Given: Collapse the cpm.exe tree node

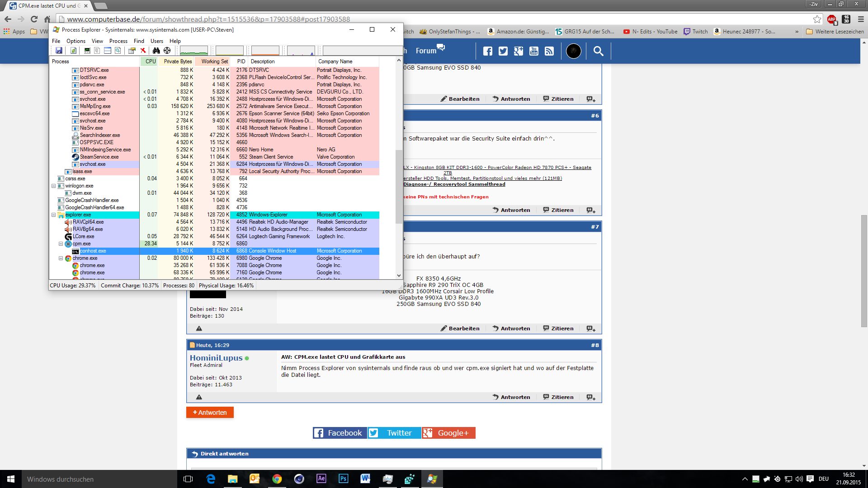Looking at the screenshot, I should click(x=61, y=244).
